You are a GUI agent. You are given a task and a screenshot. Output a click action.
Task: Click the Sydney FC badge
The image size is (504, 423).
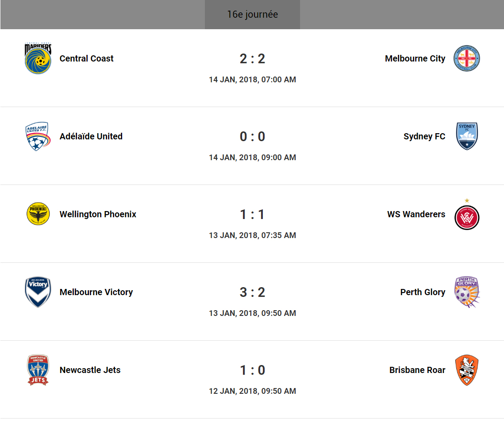pos(467,136)
